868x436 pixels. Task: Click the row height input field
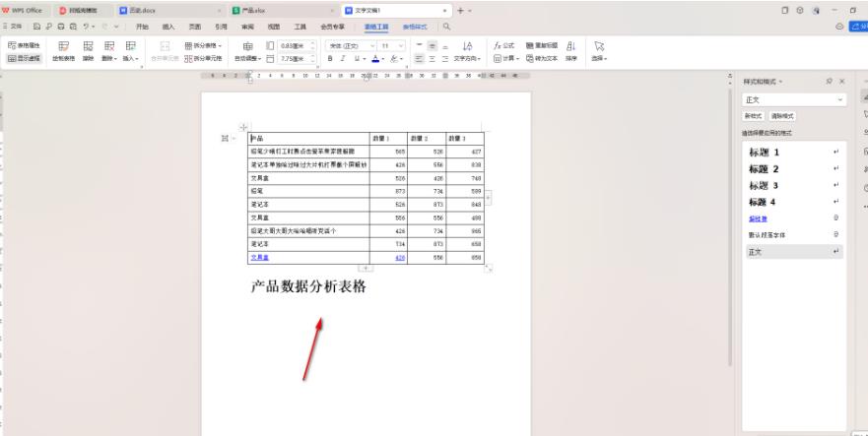tap(295, 46)
